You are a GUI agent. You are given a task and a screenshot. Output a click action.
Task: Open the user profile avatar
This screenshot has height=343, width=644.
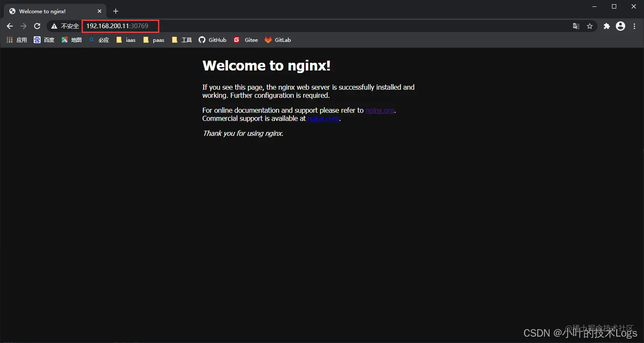click(621, 26)
